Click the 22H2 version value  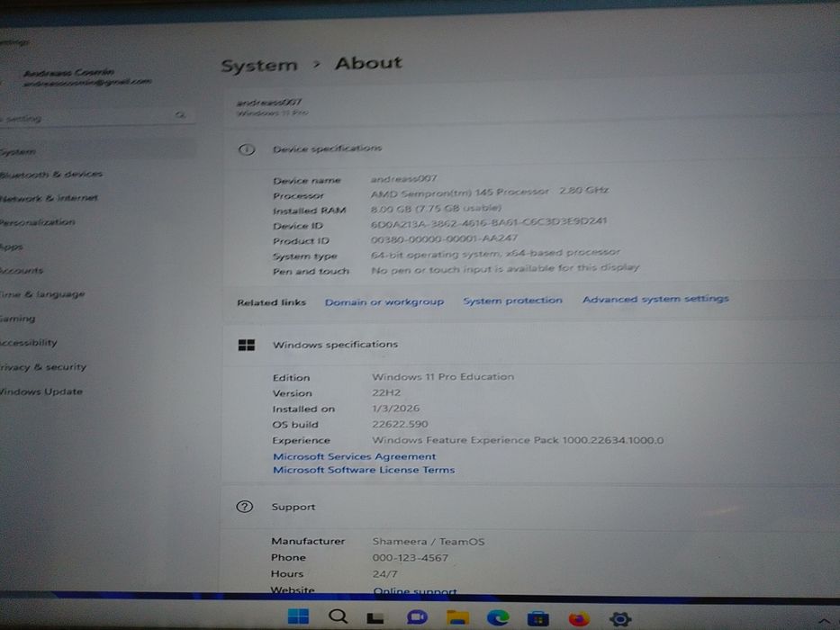coord(386,392)
